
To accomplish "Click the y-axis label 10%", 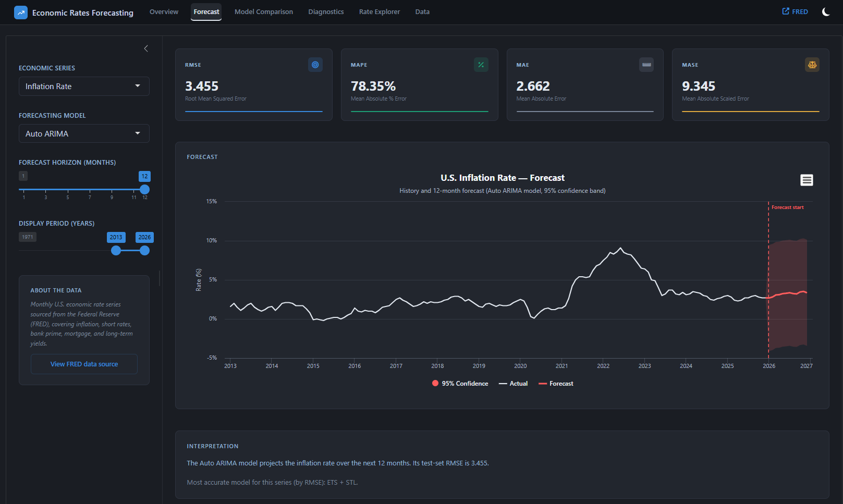I will click(212, 240).
